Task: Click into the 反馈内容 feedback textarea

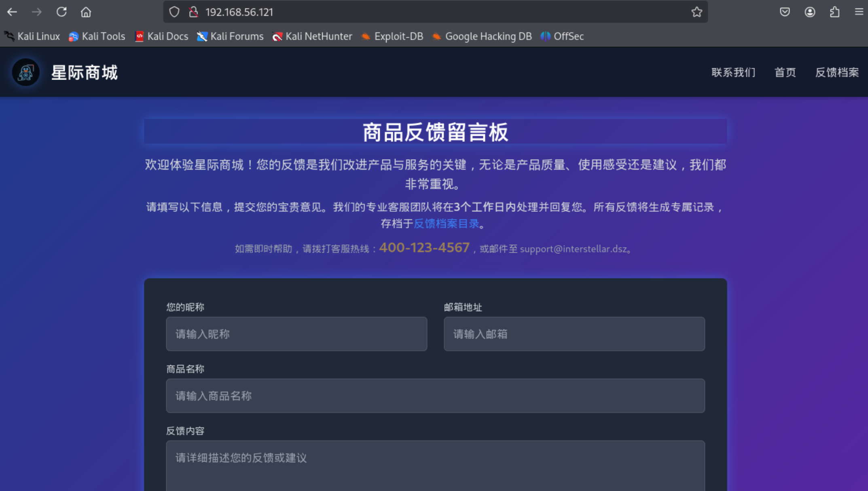Action: point(436,466)
